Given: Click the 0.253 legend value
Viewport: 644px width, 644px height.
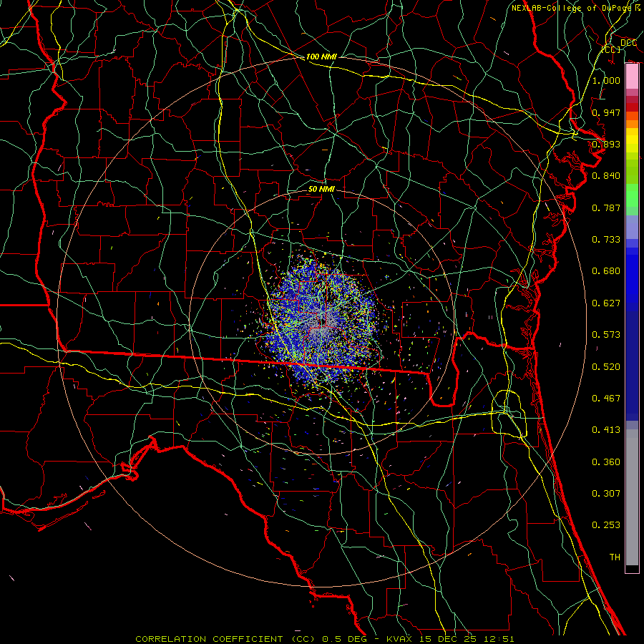Looking at the screenshot, I should coord(606,525).
